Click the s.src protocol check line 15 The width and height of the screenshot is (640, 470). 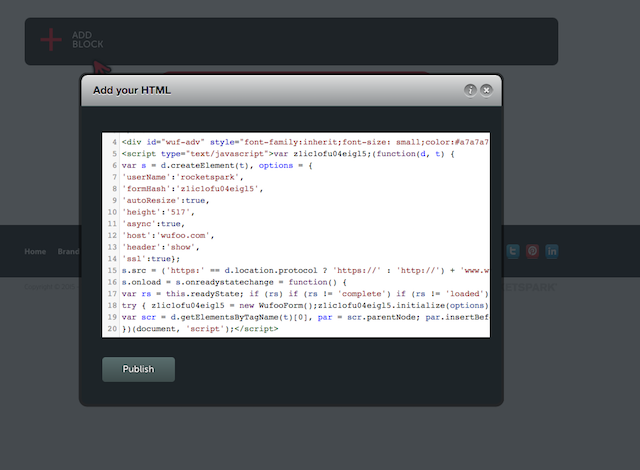coord(305,270)
